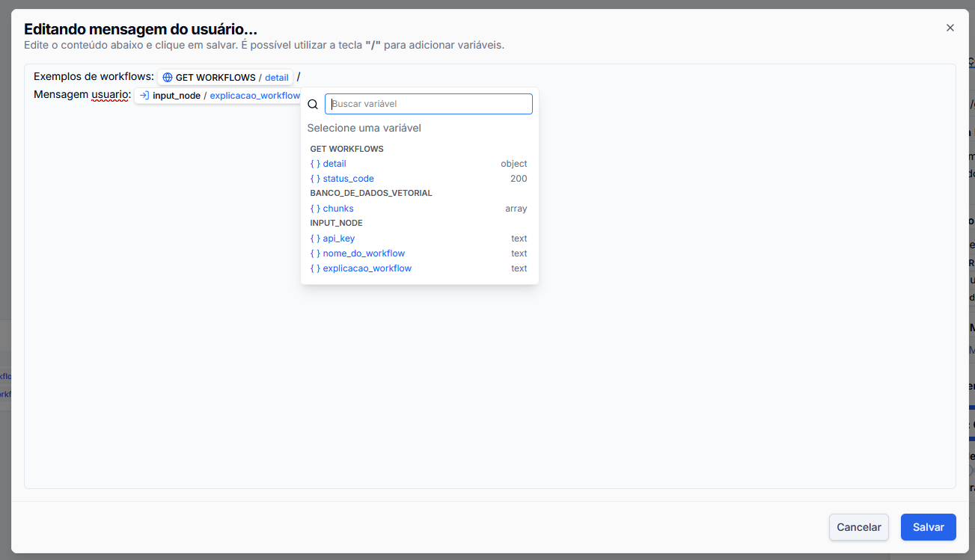Click the {} icon next to status_code
975x560 pixels.
pos(314,178)
